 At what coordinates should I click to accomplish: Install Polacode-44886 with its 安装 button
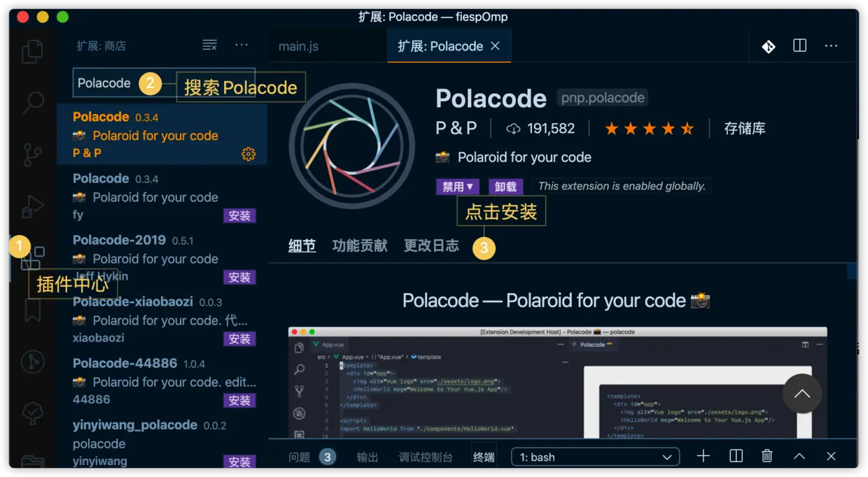click(239, 401)
